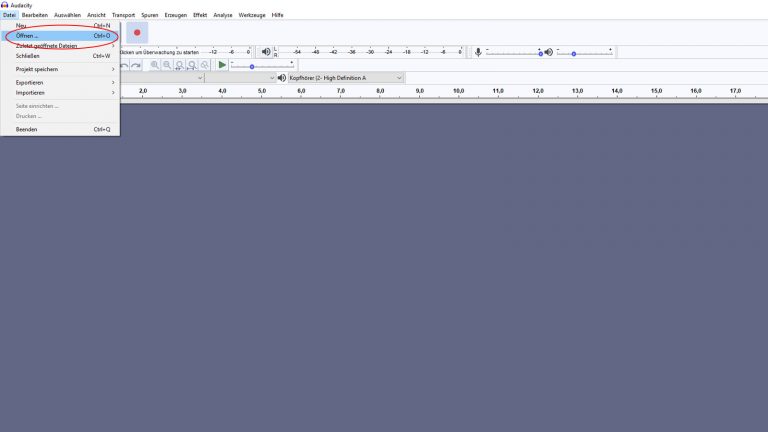Expand the Exportieren submenu
Screen dimensions: 768x432
click(60, 82)
